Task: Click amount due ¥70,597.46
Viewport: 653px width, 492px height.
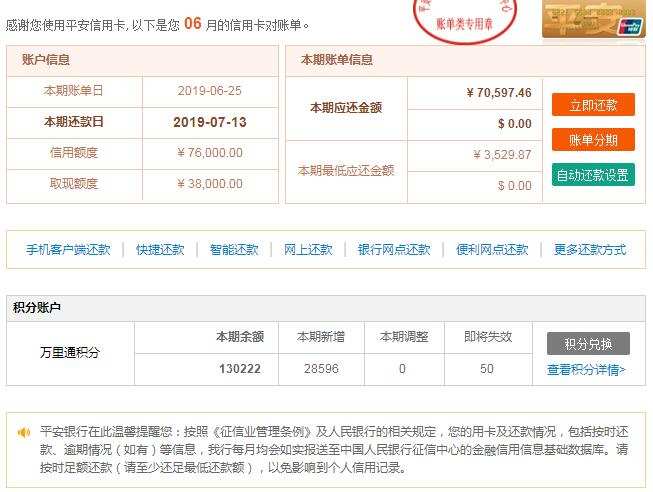Action: (x=499, y=92)
